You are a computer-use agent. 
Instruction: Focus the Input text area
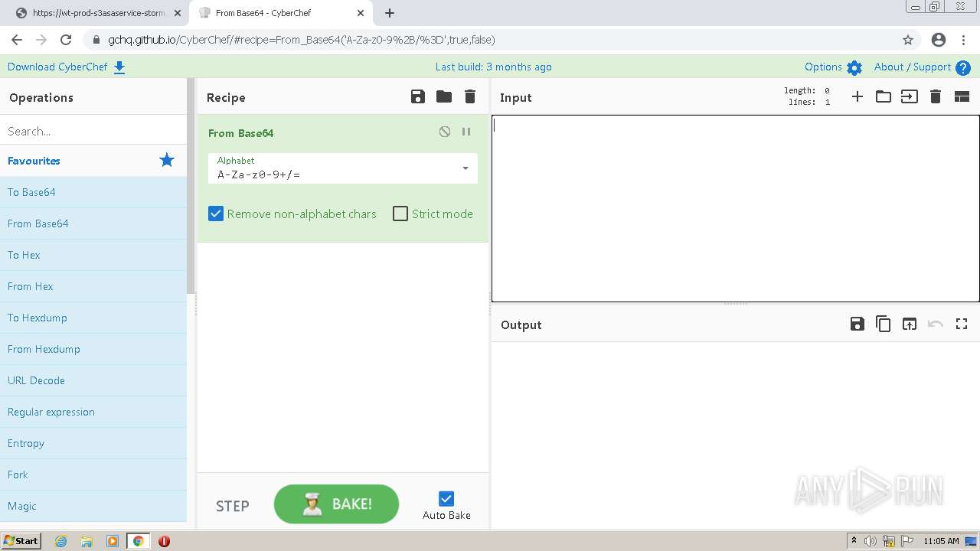point(736,208)
